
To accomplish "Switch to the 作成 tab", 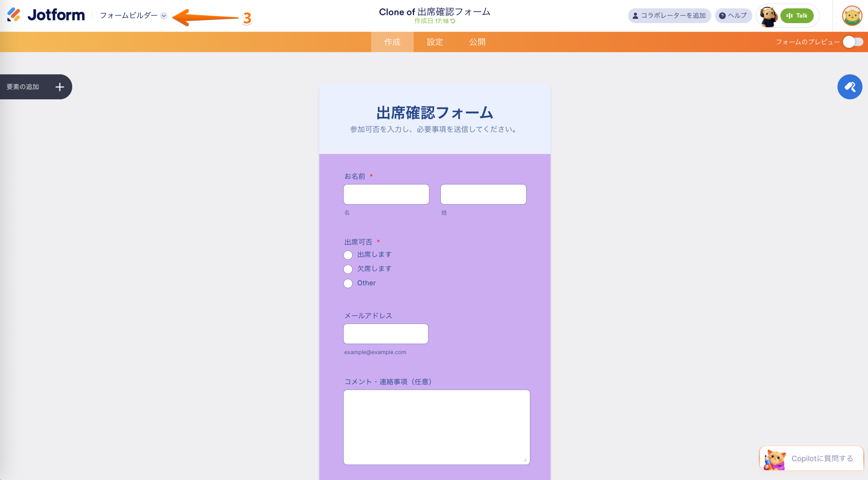I will (x=392, y=42).
